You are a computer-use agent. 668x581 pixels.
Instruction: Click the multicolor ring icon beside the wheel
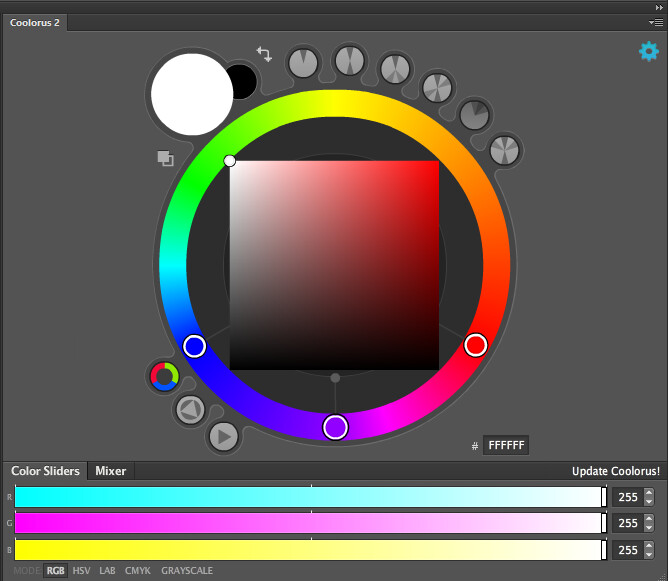tap(164, 376)
